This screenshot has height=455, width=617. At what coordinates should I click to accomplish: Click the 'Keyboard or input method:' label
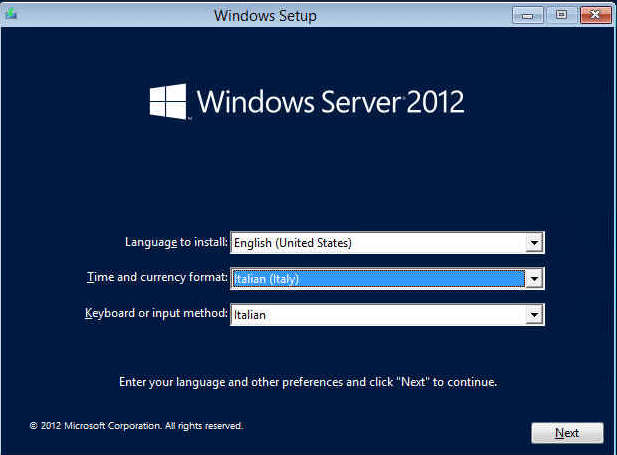click(156, 313)
